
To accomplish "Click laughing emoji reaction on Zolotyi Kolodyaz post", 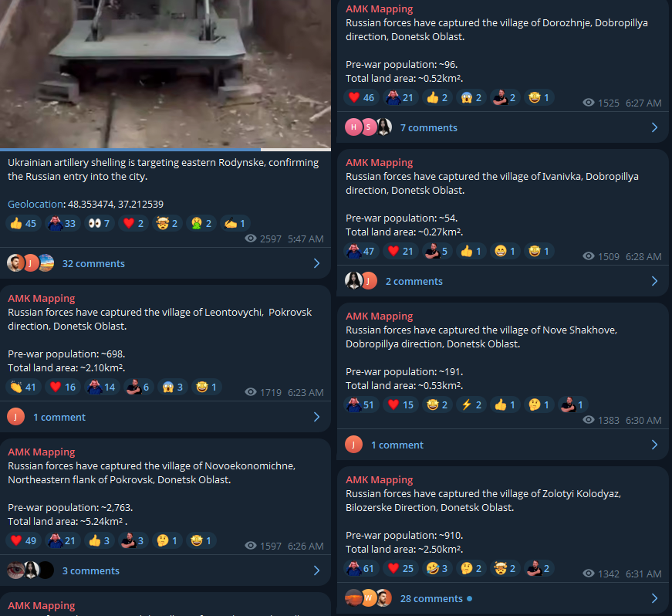I will (437, 568).
